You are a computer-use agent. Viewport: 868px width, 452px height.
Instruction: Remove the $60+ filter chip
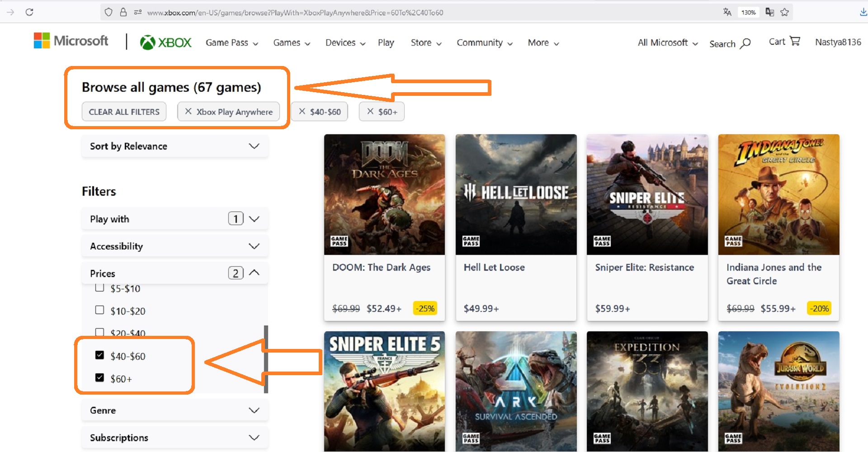pos(370,112)
